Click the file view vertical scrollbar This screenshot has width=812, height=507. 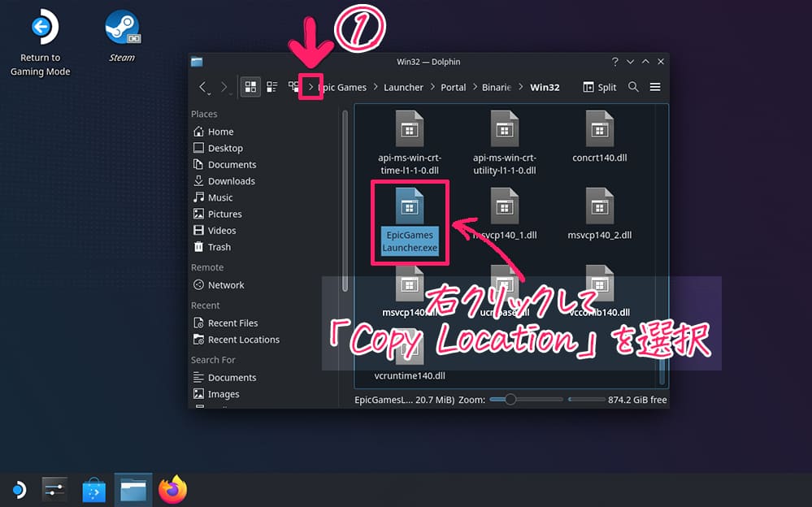pyautogui.click(x=662, y=370)
